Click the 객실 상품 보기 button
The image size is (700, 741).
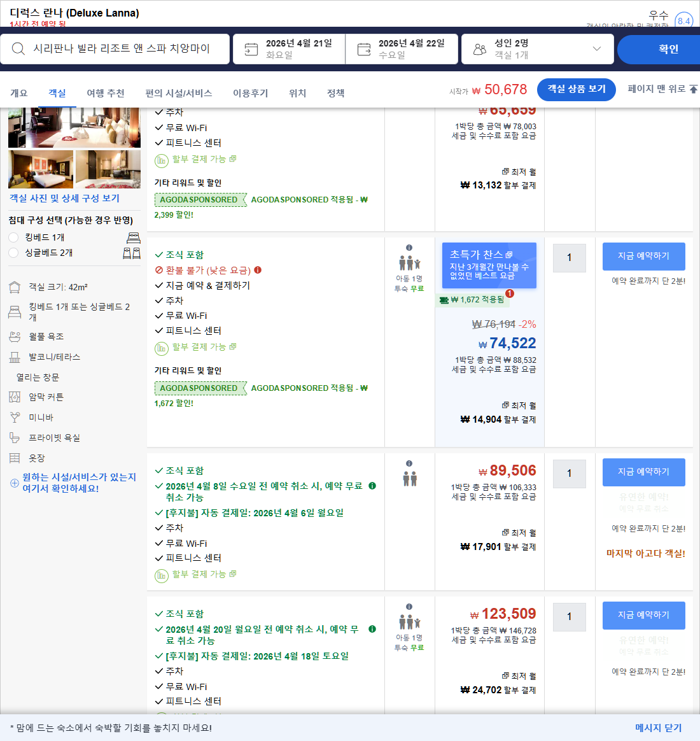click(x=577, y=89)
